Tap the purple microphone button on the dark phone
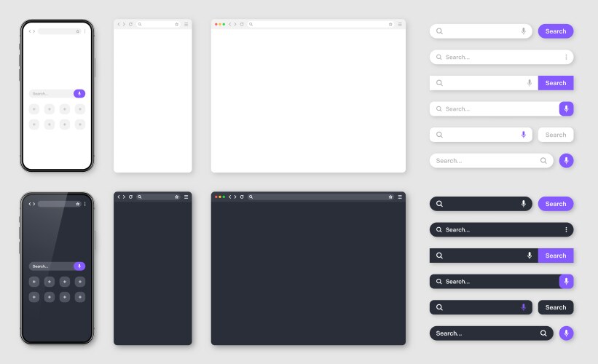The height and width of the screenshot is (364, 598). click(79, 266)
